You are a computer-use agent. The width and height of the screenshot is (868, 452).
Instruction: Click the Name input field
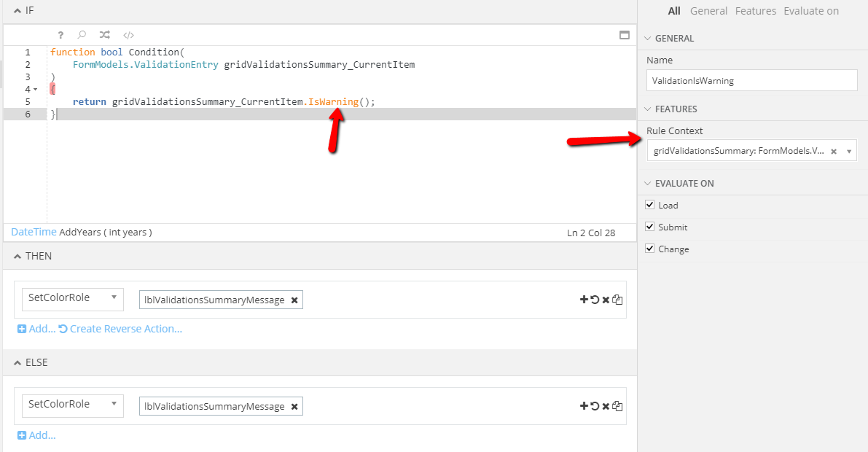[x=751, y=81]
